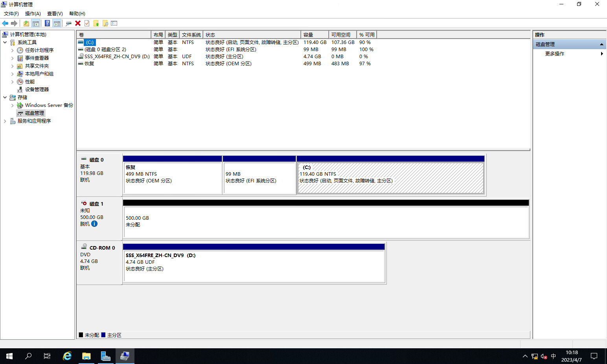Open Internet Explorer from the taskbar
This screenshot has width=607, height=364.
[67, 356]
